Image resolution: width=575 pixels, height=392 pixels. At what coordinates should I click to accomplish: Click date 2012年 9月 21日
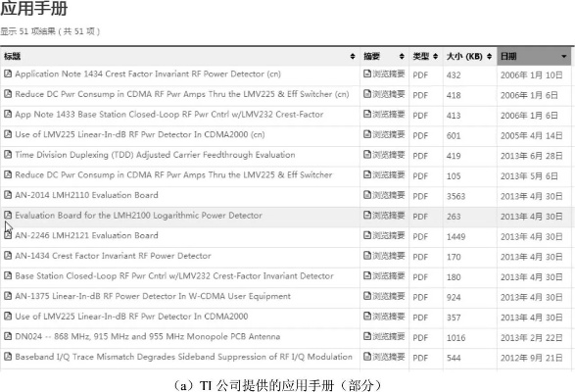click(x=531, y=358)
